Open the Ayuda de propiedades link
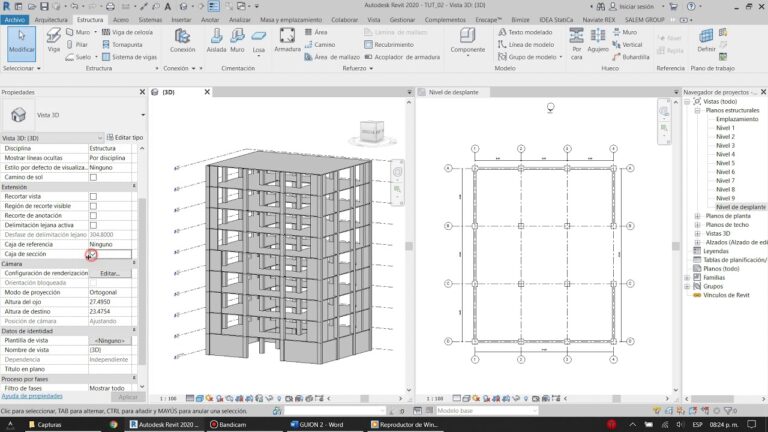The width and height of the screenshot is (768, 432). [x=32, y=396]
